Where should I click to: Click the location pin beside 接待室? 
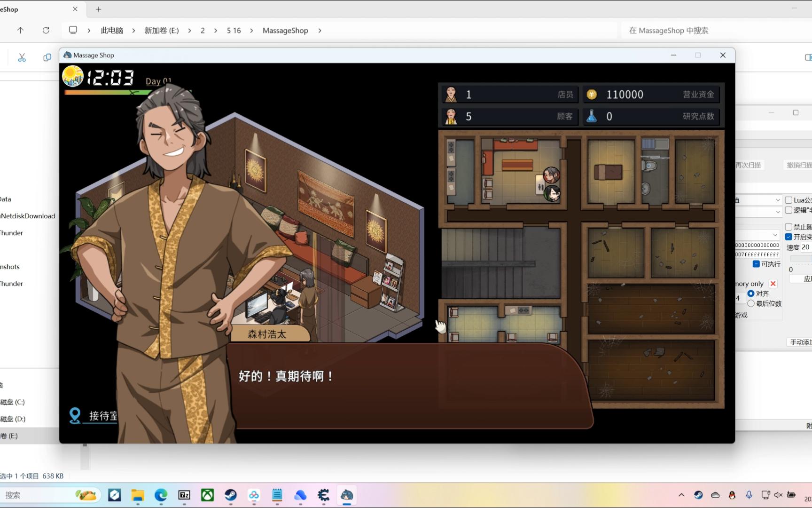coord(75,415)
